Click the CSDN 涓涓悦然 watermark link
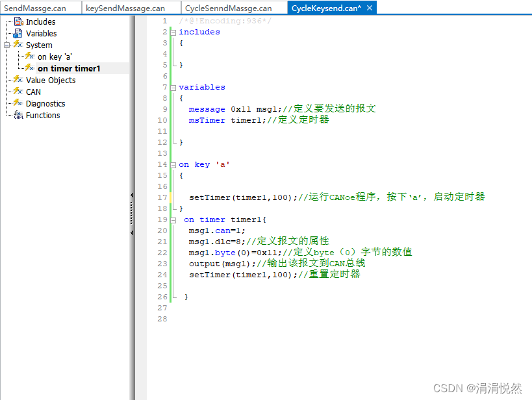Screen dimensions: 532x400 tap(479, 388)
